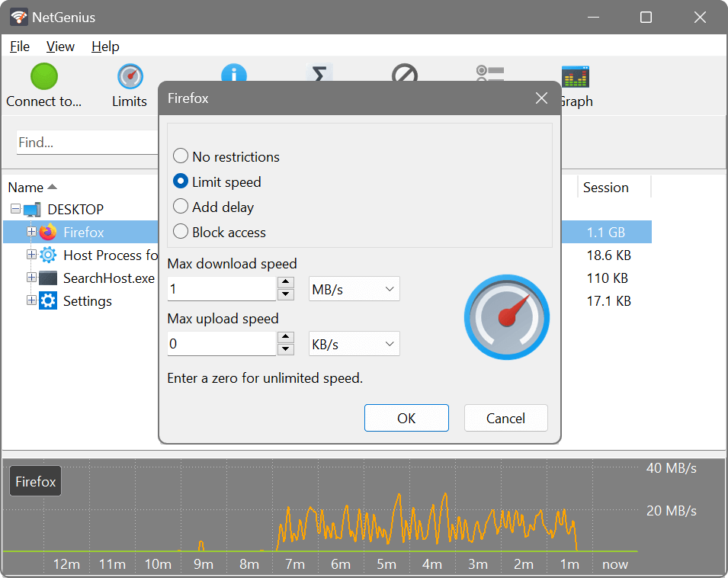This screenshot has height=578, width=728.
Task: Click the green Connect to... icon
Action: pos(44,76)
